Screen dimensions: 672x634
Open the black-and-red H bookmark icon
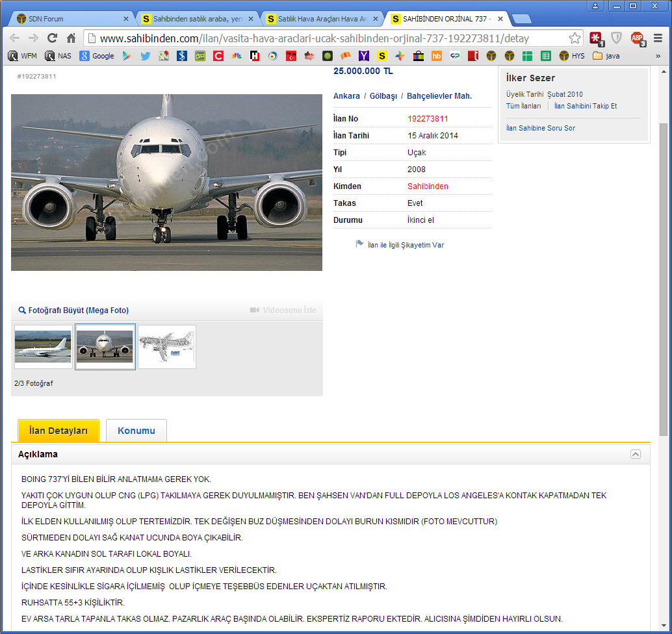coord(255,56)
